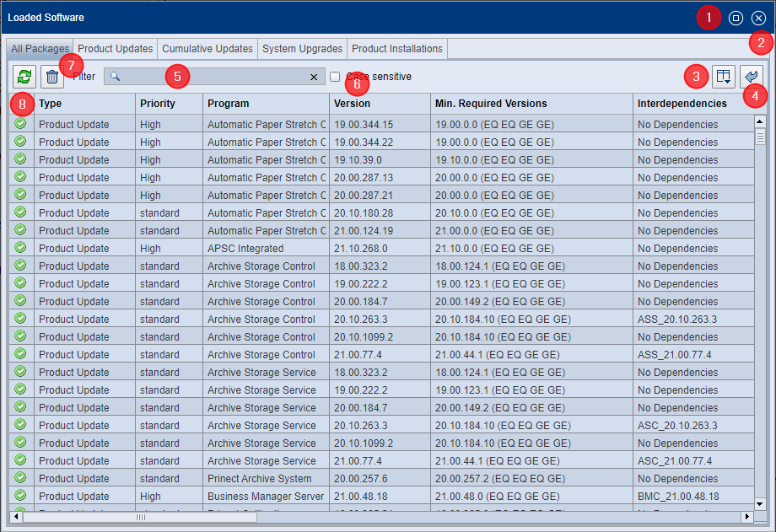776x532 pixels.
Task: Click the blue back-arrow icon
Action: click(x=752, y=77)
